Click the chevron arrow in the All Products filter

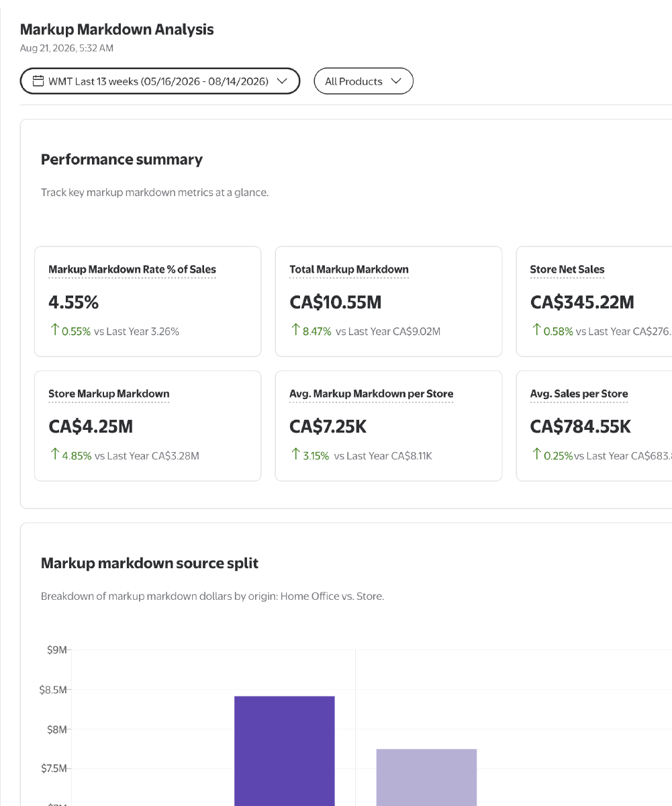pos(396,81)
